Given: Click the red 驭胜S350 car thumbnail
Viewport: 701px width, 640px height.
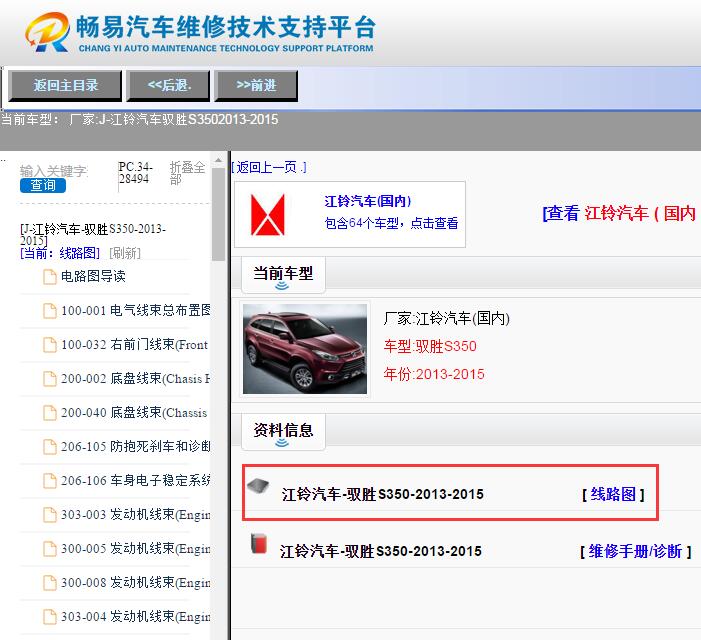Looking at the screenshot, I should [305, 349].
